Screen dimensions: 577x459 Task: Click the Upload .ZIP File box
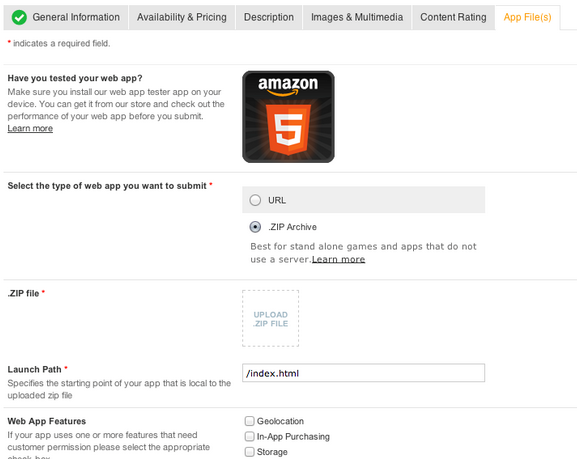click(x=270, y=318)
